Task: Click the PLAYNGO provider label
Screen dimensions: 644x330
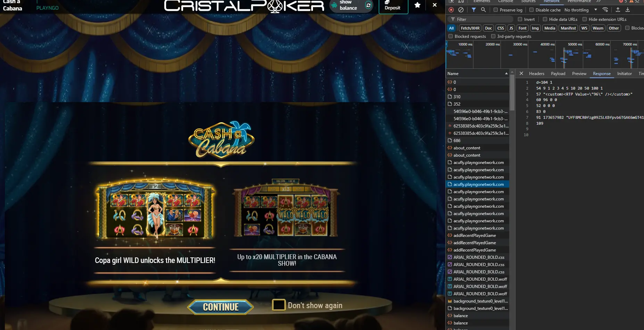Action: (47, 8)
